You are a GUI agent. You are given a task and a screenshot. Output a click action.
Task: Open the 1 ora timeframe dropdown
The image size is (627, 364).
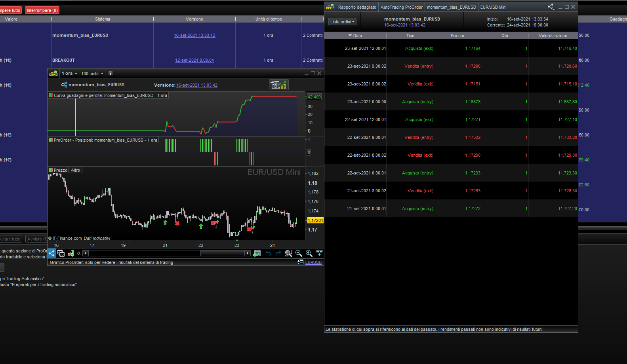69,73
